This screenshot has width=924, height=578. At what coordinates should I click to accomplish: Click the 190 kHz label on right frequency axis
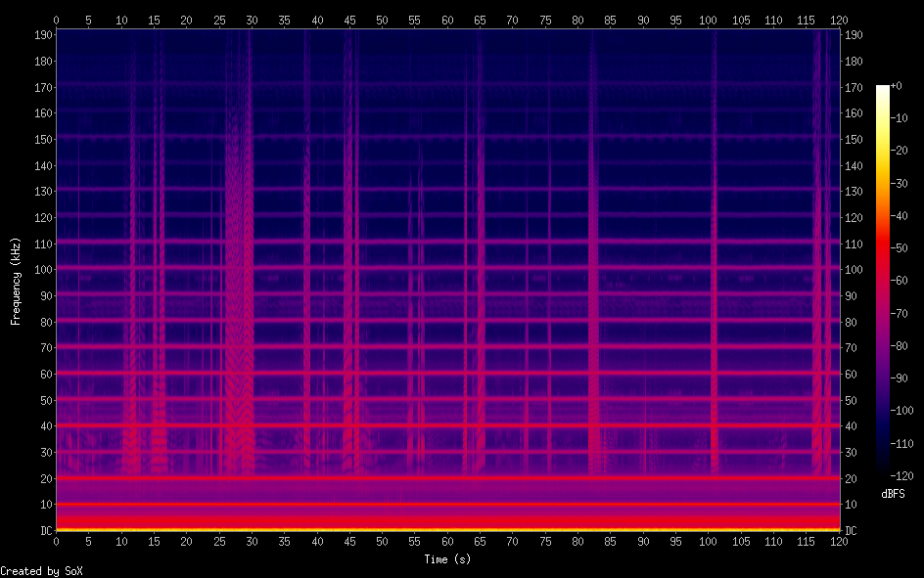tap(855, 35)
